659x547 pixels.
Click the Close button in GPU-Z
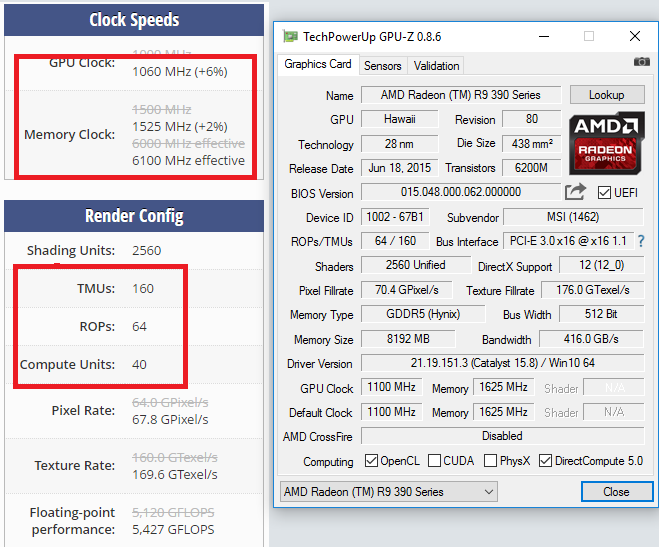tap(617, 492)
